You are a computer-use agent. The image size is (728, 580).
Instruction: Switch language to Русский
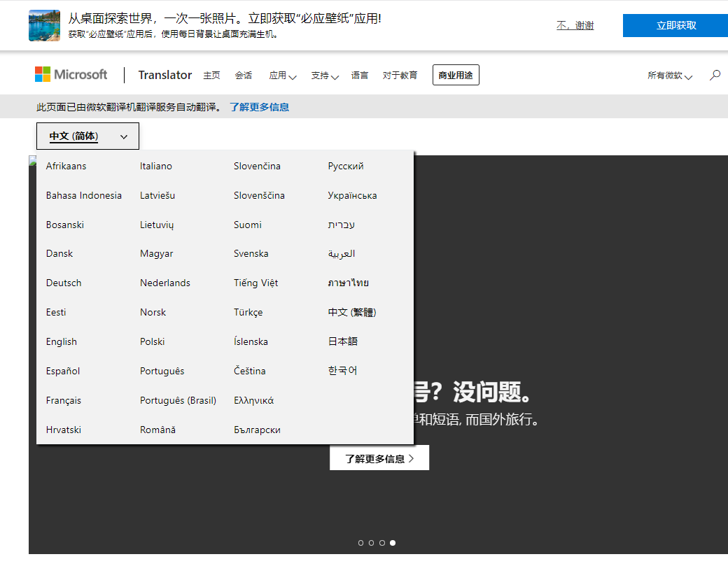pyautogui.click(x=346, y=166)
